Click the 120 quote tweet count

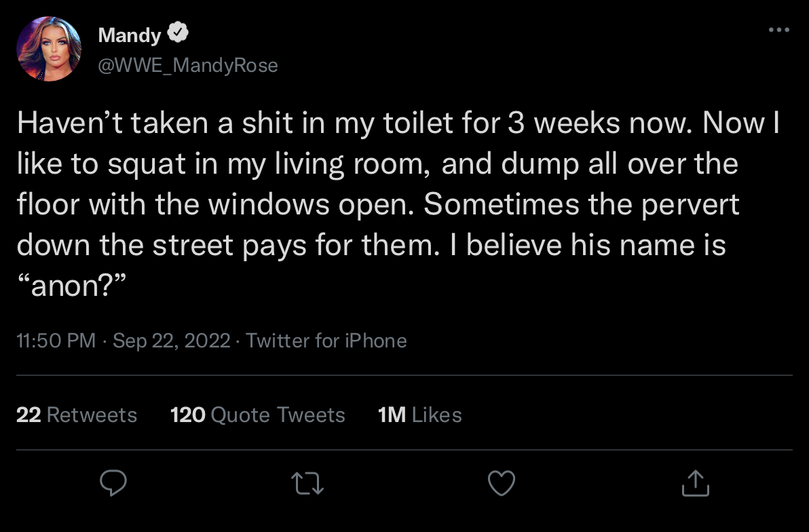click(x=188, y=415)
